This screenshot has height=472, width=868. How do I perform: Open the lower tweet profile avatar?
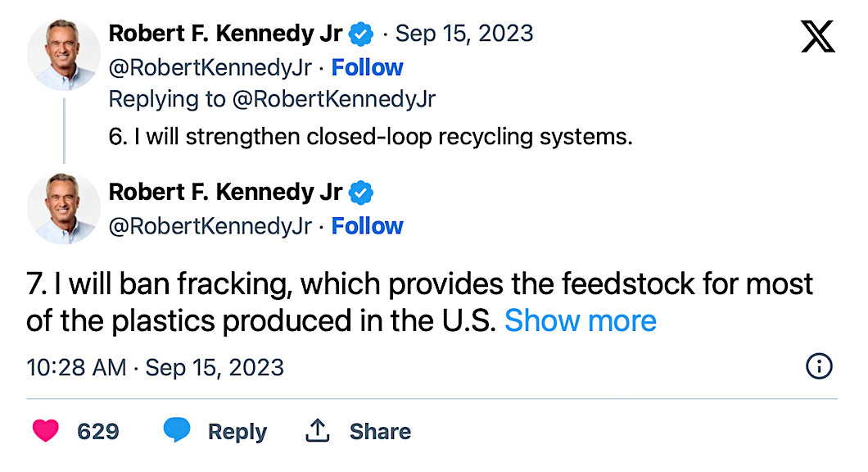point(64,209)
